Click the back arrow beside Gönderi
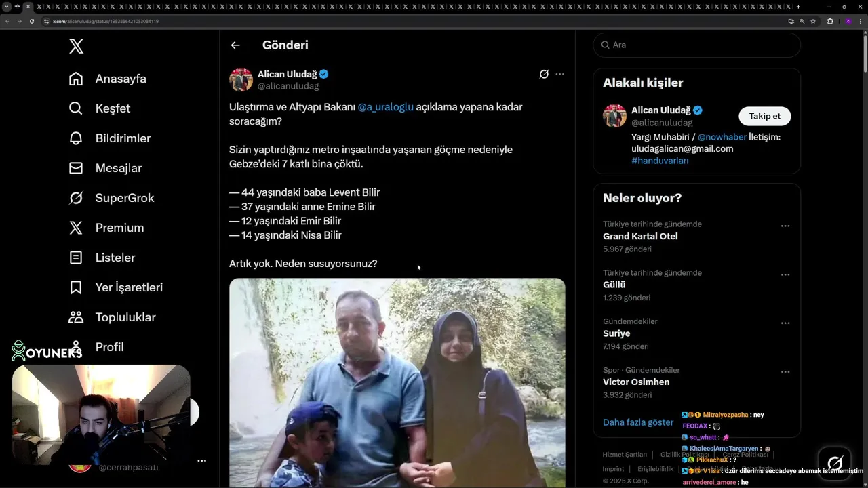This screenshot has width=868, height=488. [235, 45]
